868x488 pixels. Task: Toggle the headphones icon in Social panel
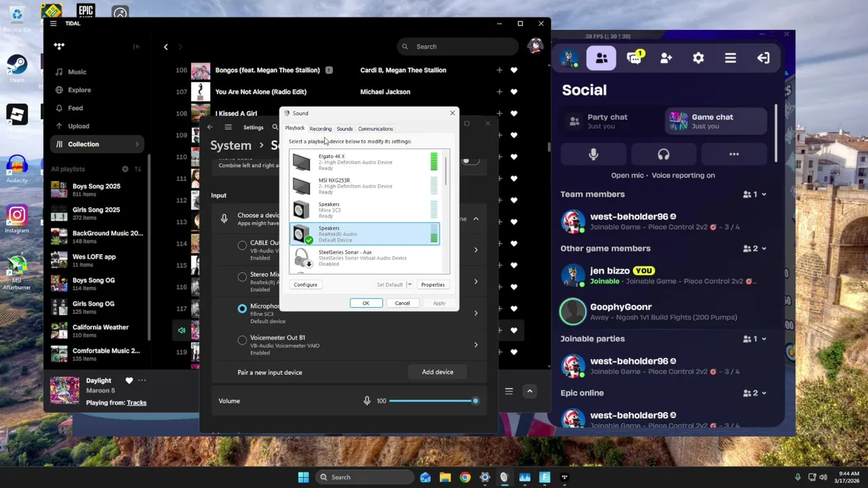663,155
